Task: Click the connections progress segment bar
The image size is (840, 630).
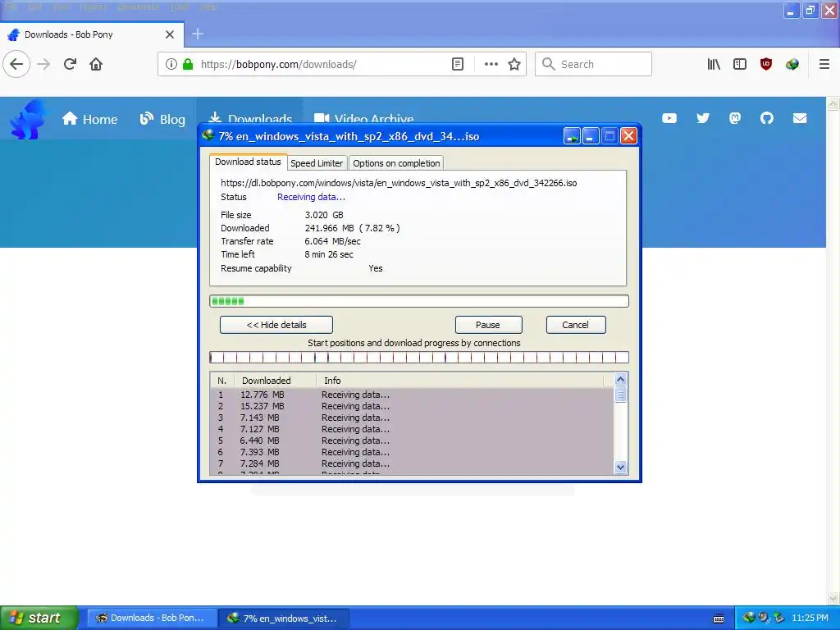Action: [419, 358]
